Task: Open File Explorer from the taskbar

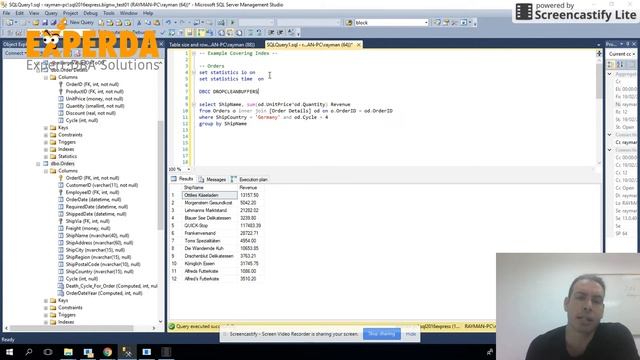Action: pos(68,352)
